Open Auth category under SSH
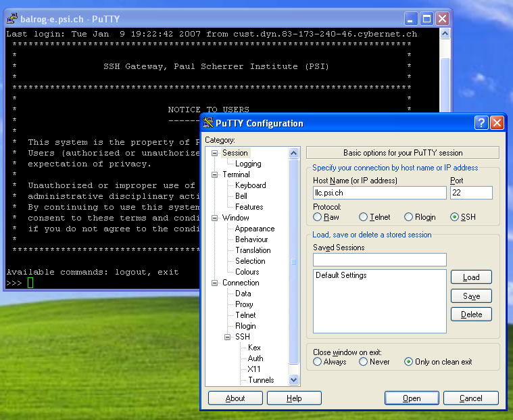513x420 pixels. coord(255,358)
